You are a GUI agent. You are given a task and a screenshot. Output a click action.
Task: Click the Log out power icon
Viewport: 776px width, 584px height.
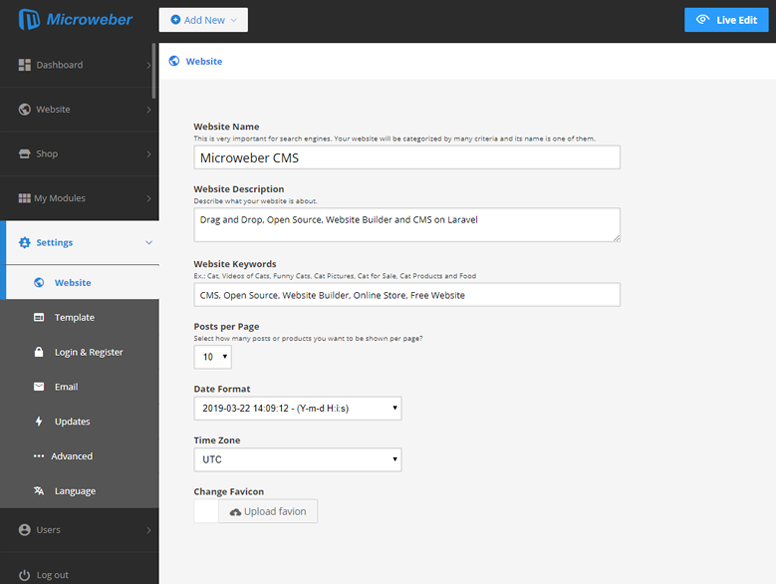(25, 575)
